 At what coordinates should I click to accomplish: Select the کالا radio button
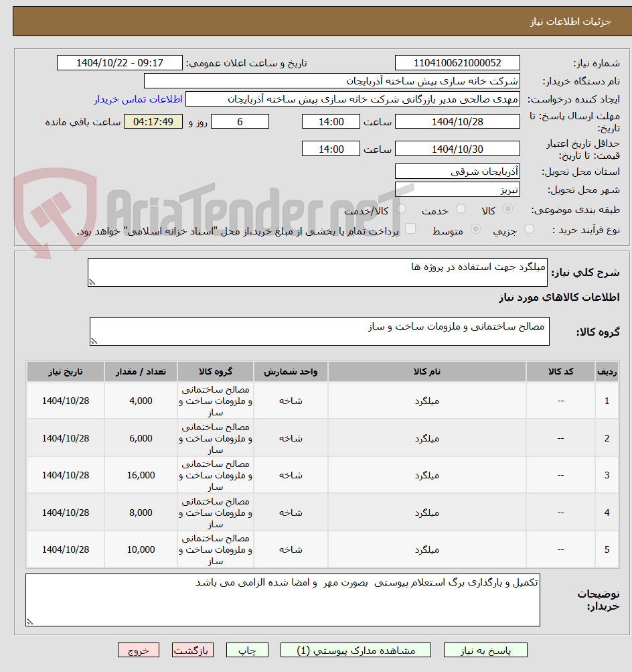pyautogui.click(x=507, y=209)
